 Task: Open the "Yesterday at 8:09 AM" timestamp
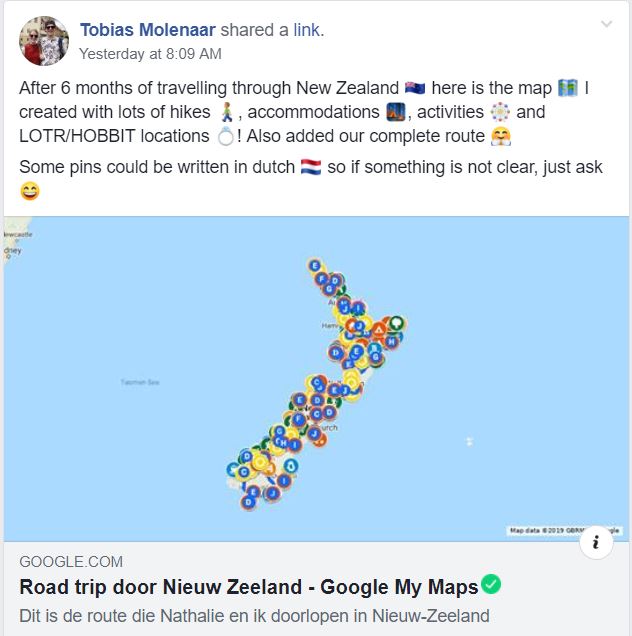(150, 53)
